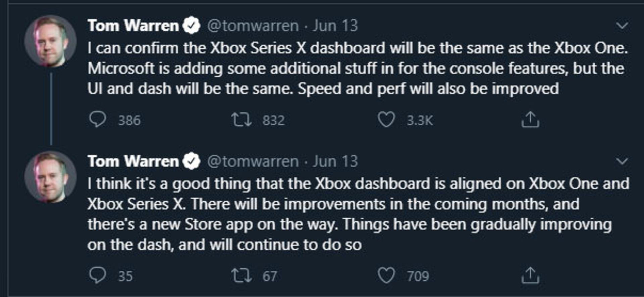
Task: Open the second tweet text about Store app
Action: pyautogui.click(x=358, y=214)
